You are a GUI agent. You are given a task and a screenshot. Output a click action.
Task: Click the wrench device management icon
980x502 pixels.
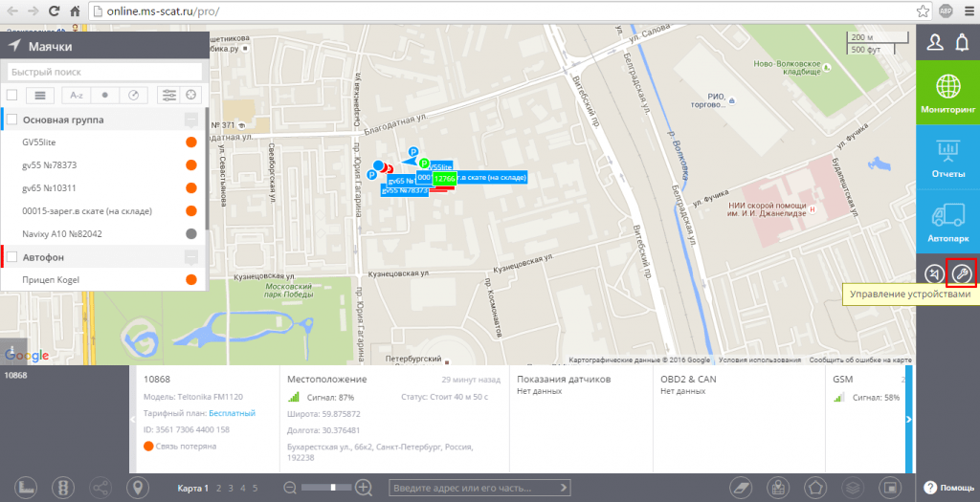point(961,273)
